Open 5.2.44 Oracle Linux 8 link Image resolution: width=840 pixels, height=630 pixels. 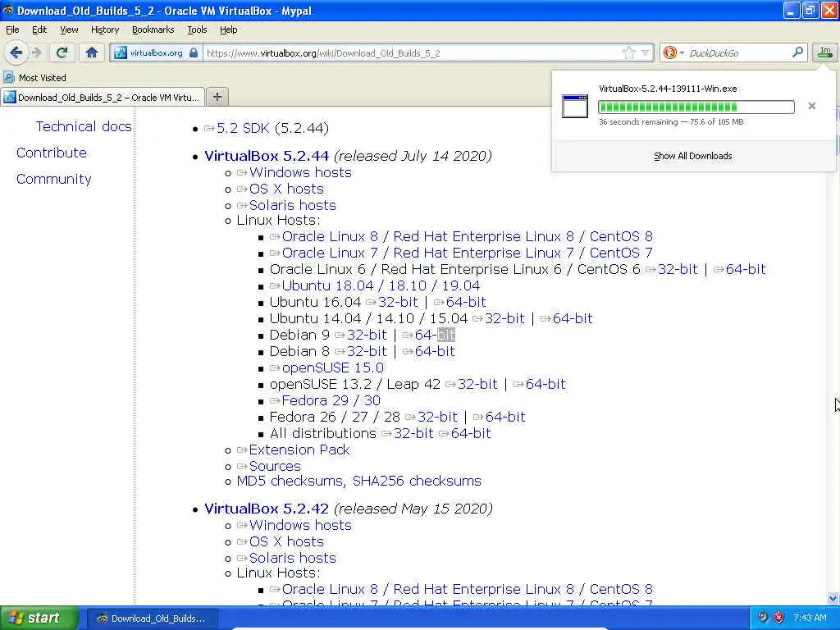[467, 237]
